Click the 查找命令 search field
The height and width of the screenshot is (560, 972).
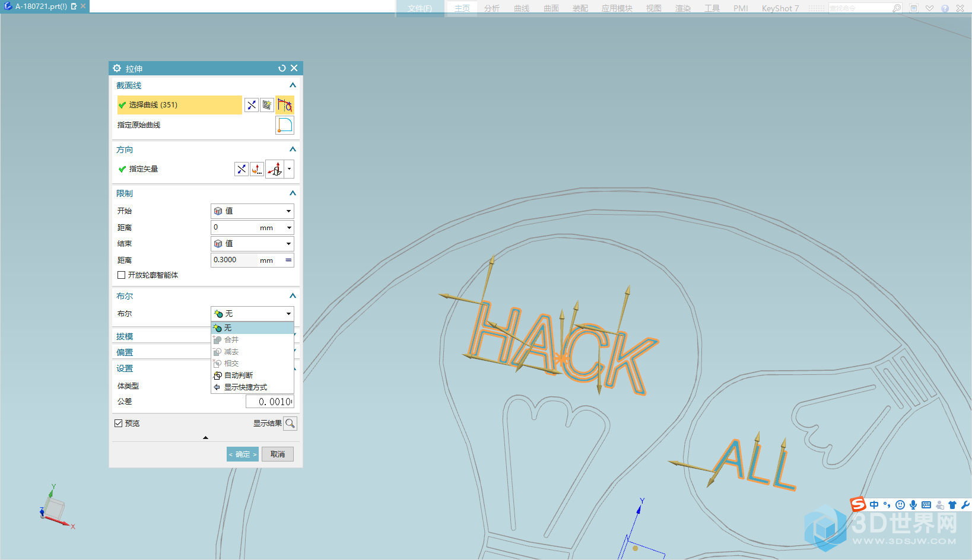(x=860, y=8)
